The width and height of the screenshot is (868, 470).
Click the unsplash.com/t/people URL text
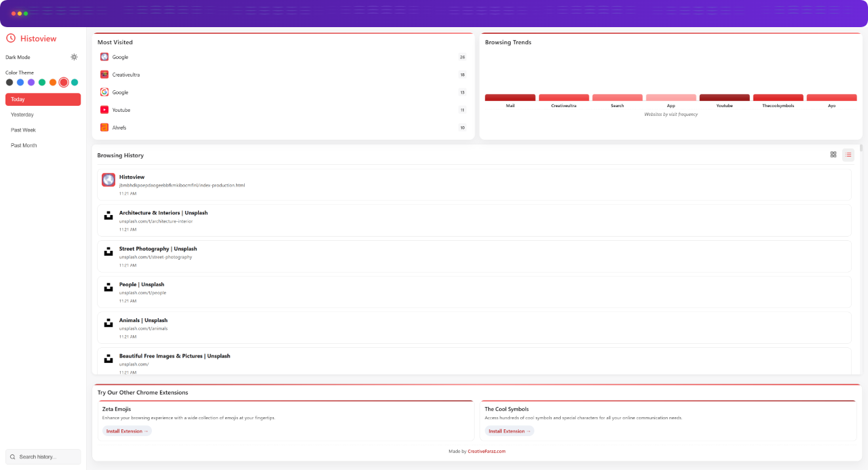click(142, 293)
